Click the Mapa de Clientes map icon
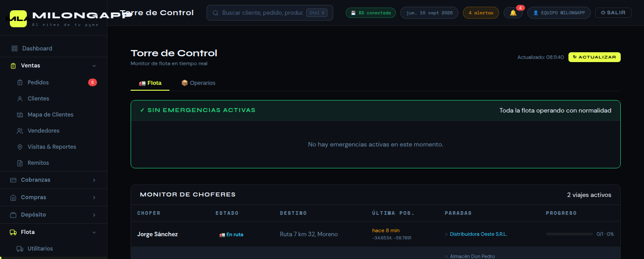Screen dimensions: 644x259 click(x=20, y=115)
